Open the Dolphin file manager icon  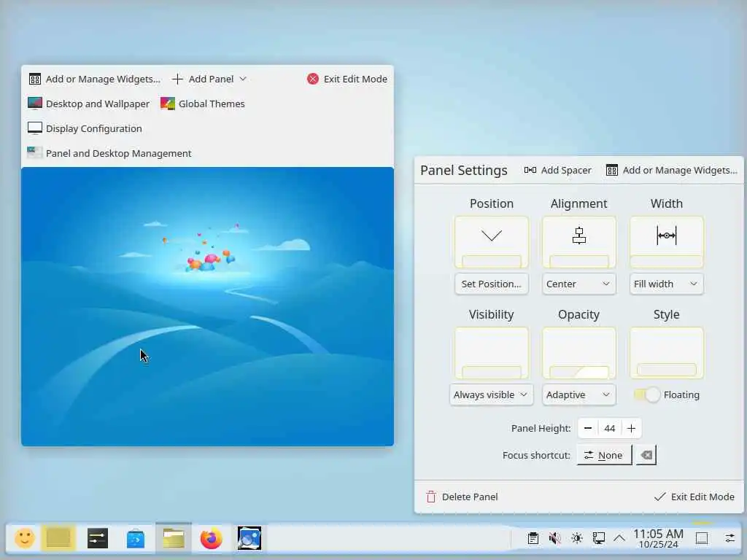[x=174, y=539]
